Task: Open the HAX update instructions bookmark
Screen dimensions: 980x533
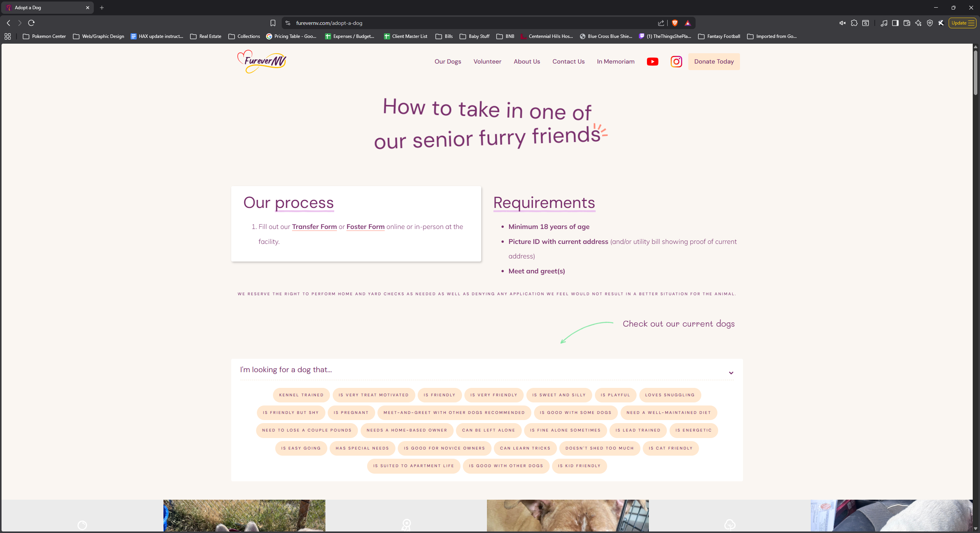Action: tap(157, 36)
